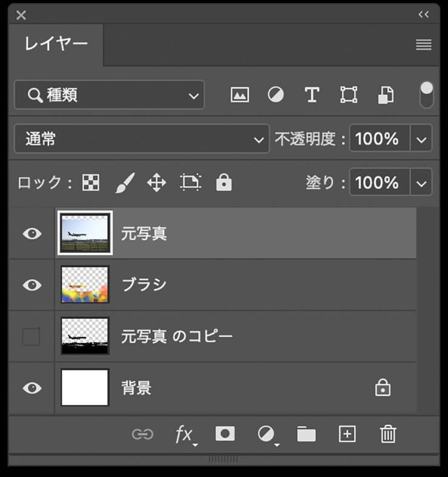Filter for type layers (T icon)
The width and height of the screenshot is (448, 477).
click(x=312, y=95)
